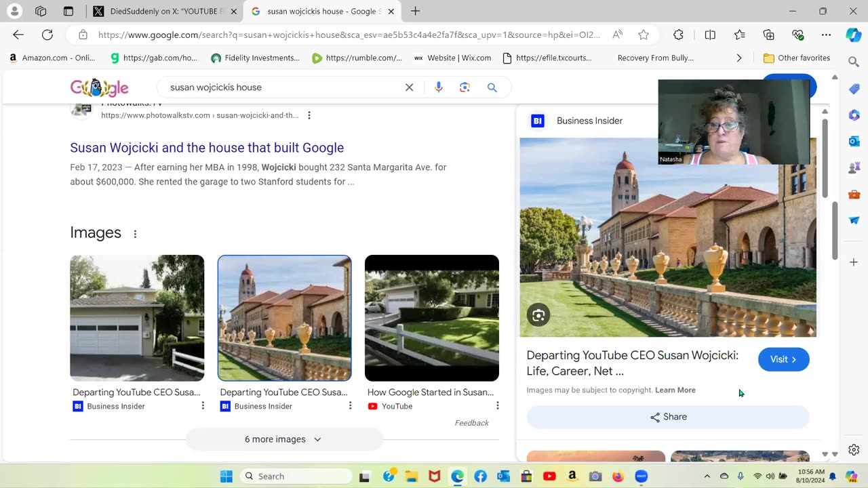Open the Other favorites folder
The image size is (868, 488).
point(796,58)
